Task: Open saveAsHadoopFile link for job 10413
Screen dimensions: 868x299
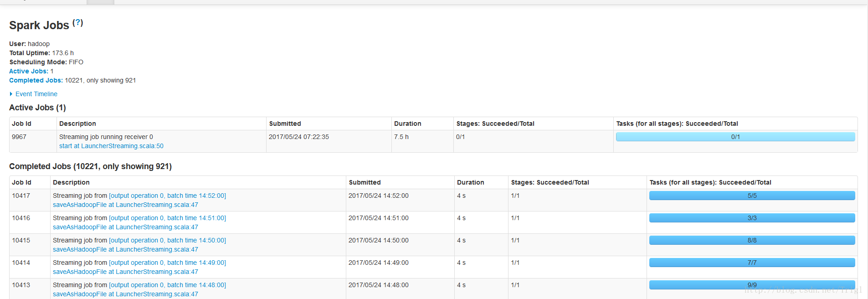Action: (125, 294)
